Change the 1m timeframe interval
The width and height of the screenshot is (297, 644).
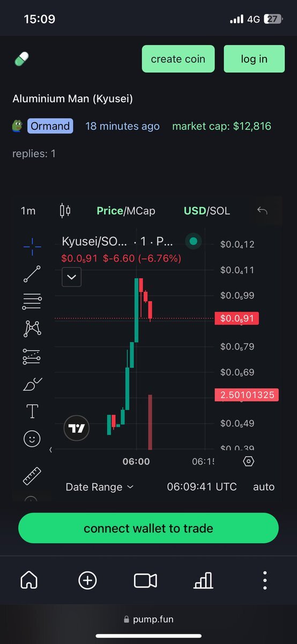(x=28, y=211)
